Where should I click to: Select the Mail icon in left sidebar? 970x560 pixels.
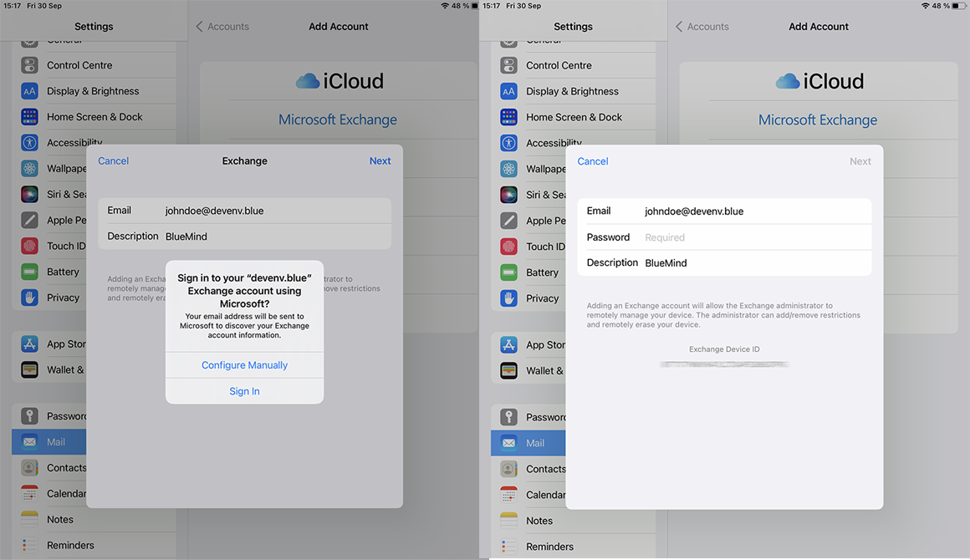pyautogui.click(x=29, y=442)
